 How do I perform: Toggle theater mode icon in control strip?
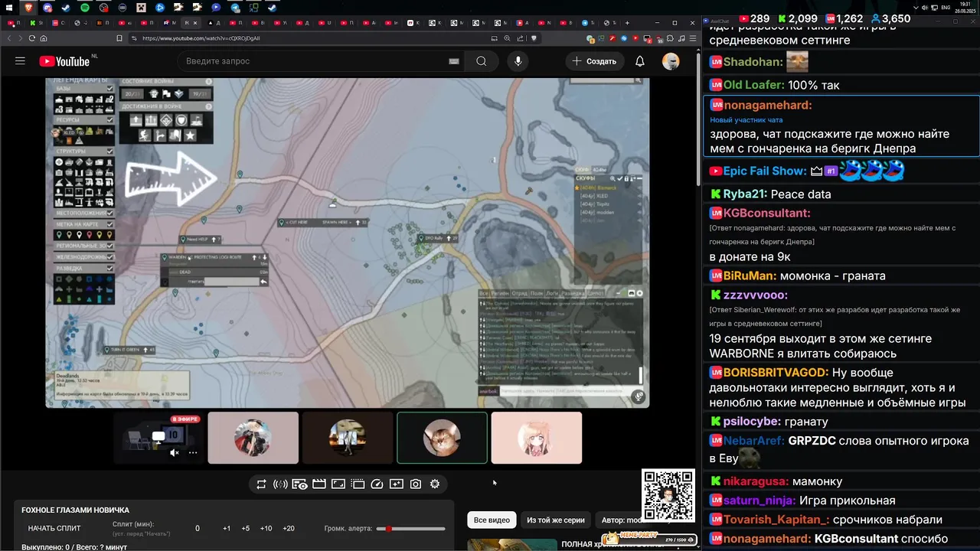point(338,484)
